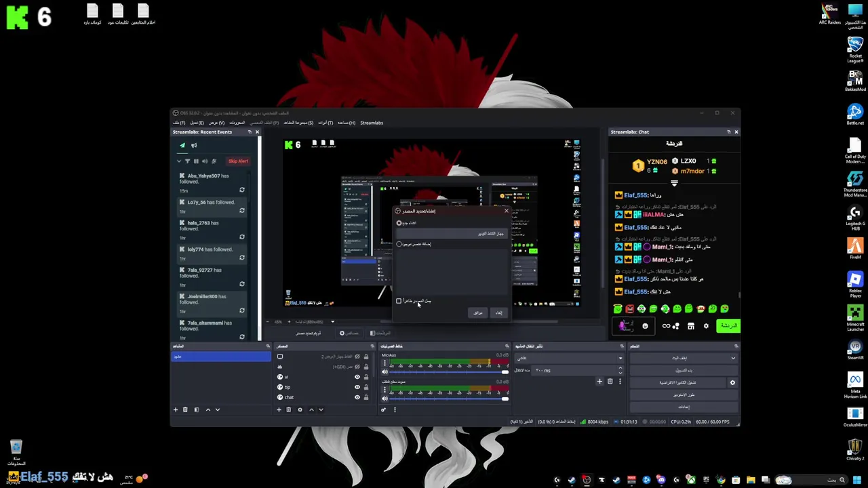Image resolution: width=868 pixels, height=488 pixels.
Task: Open the transition three-dot options menu
Action: click(620, 382)
